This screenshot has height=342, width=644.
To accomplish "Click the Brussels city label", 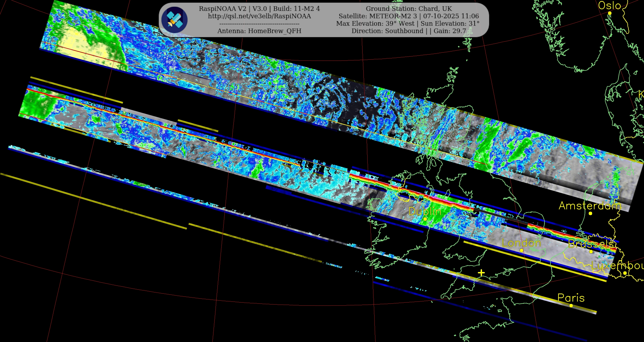I will coord(591,244).
